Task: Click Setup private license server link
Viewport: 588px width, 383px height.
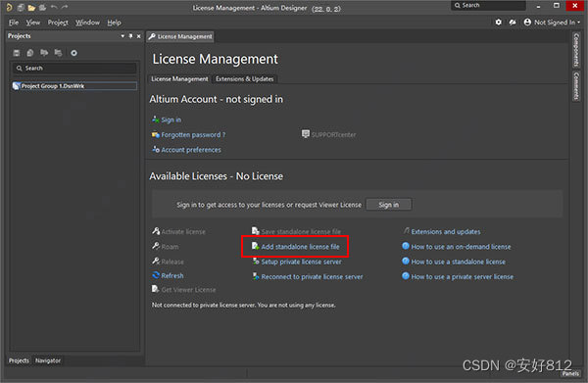Action: (x=301, y=262)
